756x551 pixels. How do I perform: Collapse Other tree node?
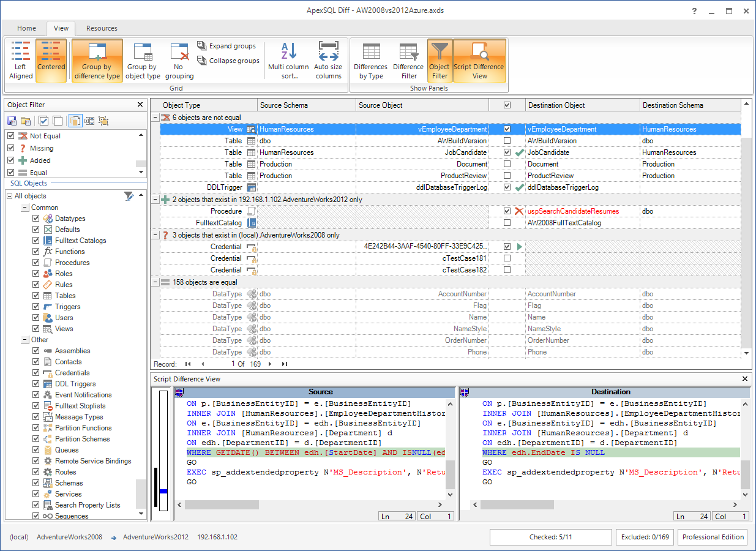point(25,340)
